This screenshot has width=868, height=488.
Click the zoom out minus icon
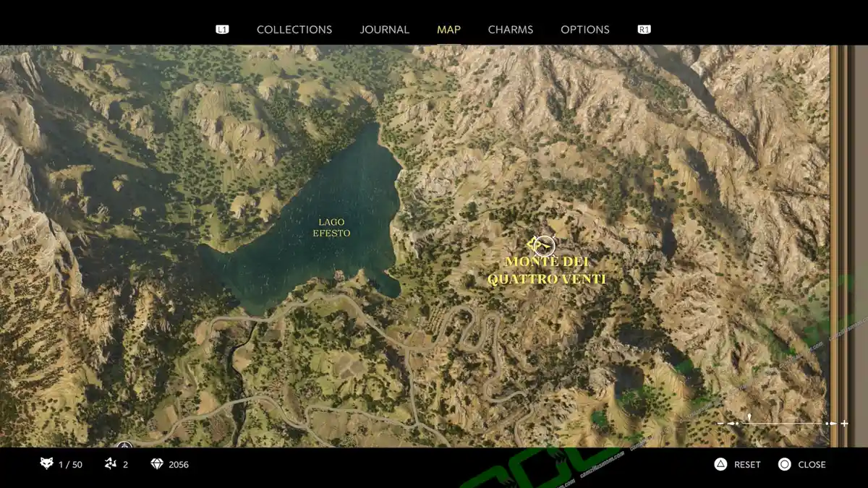(x=721, y=423)
